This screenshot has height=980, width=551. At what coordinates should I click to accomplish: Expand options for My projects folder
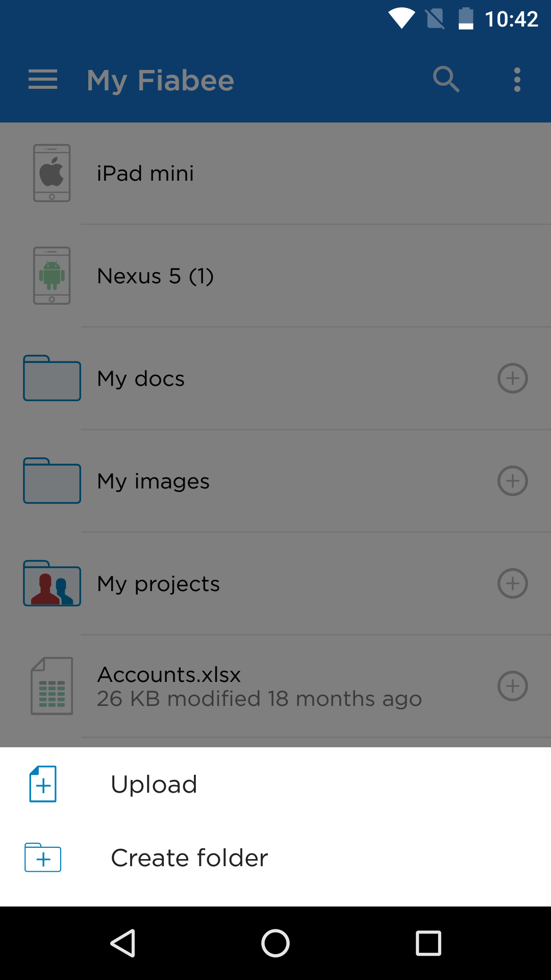coord(512,583)
